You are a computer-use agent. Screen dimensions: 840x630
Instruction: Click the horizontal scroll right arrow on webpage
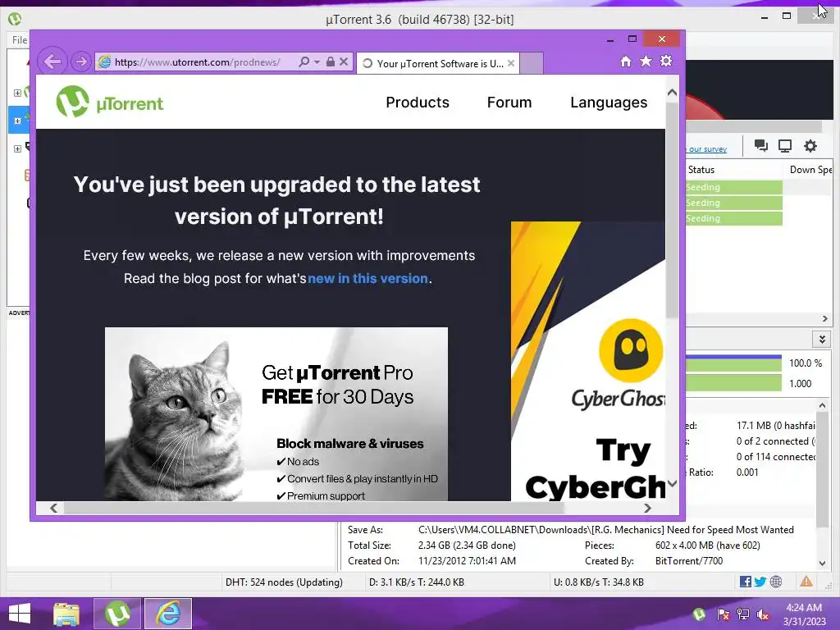648,508
